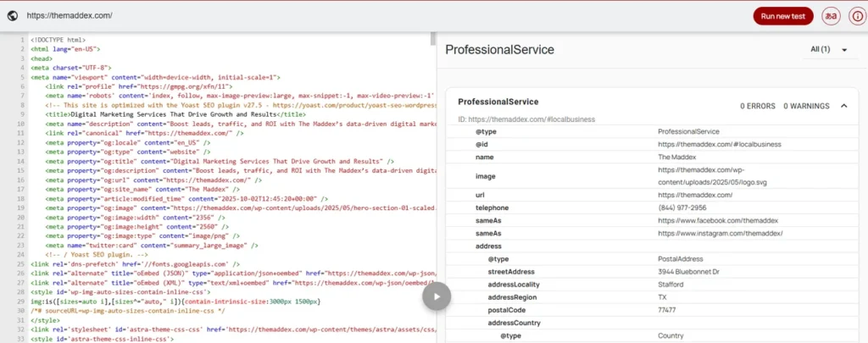Click the address property row label
Viewport: 868px width, 343px height.
488,246
